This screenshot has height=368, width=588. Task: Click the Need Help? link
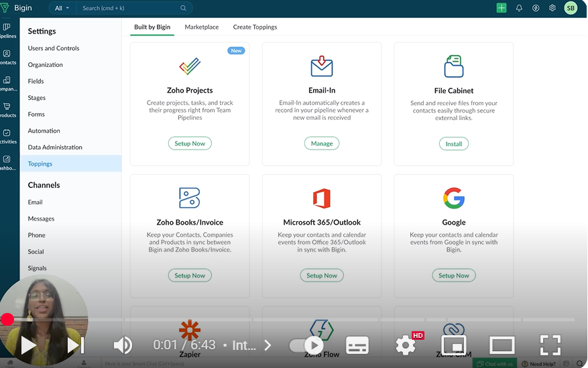click(539, 363)
